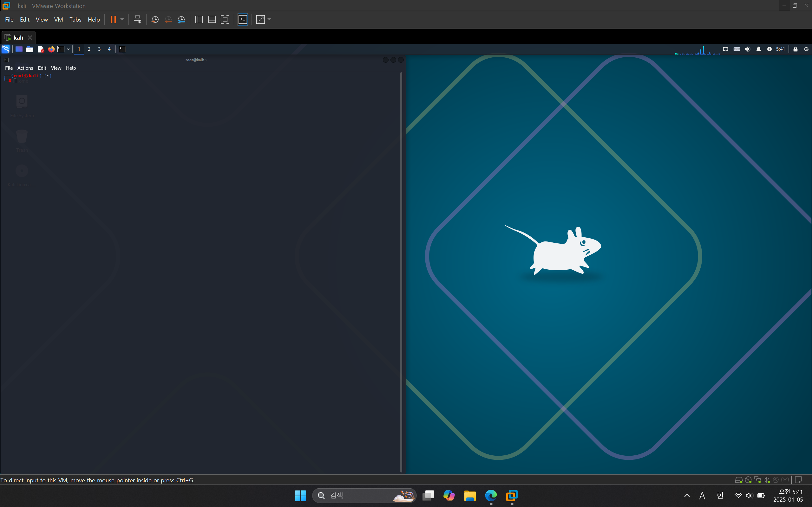The image size is (812, 507).
Task: Enter full screen mode icon
Action: 225,20
